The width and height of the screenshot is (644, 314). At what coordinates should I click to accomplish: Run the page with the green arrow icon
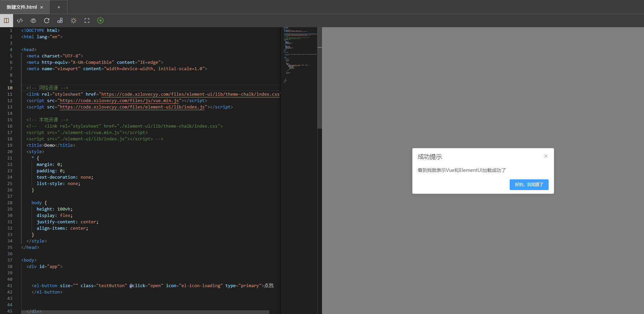tap(100, 20)
